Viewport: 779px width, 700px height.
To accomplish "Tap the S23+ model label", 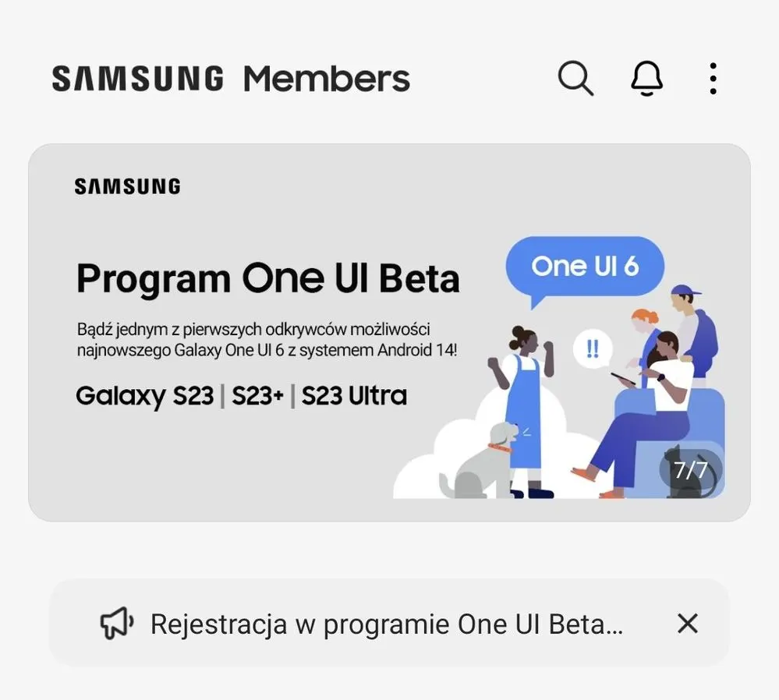I will [257, 396].
